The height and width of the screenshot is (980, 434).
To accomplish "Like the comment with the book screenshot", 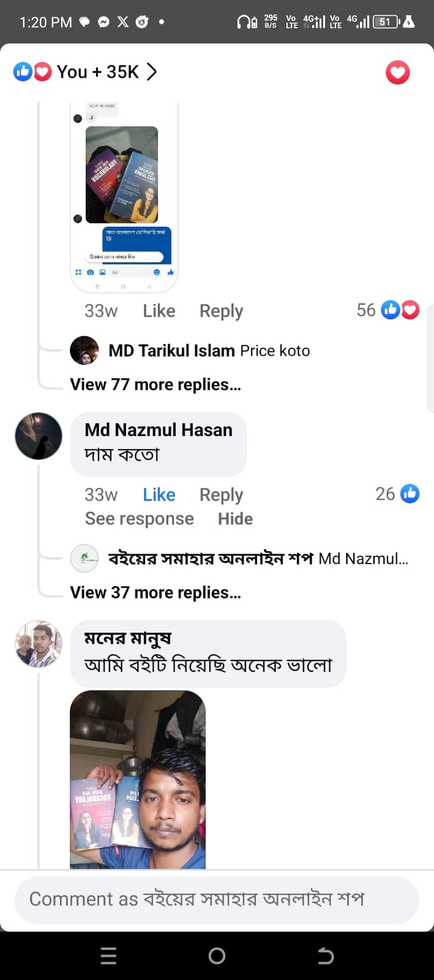I will click(x=159, y=311).
